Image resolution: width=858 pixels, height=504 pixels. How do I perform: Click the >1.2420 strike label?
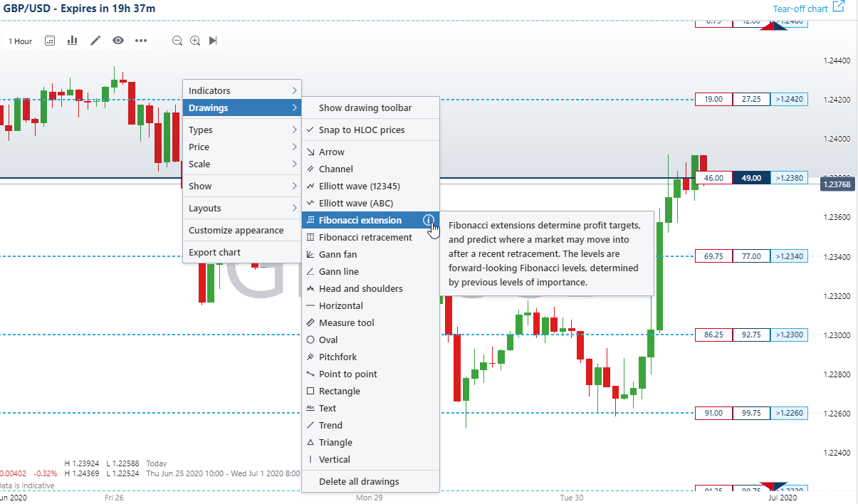[x=789, y=99]
